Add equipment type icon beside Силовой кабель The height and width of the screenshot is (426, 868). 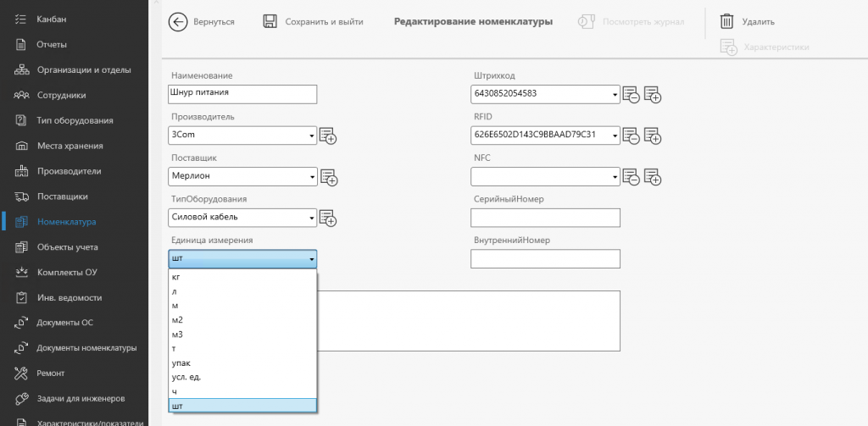click(328, 218)
